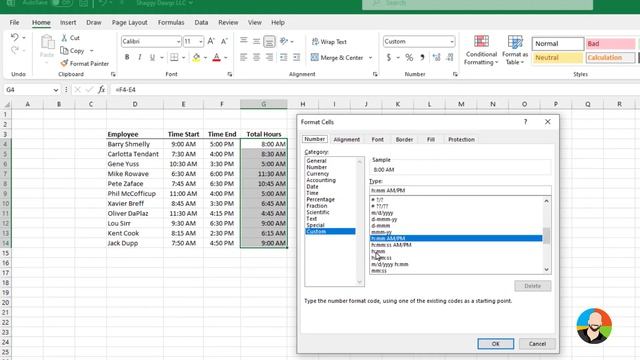
Task: Open Font Color dropdown arrow
Action: point(226,58)
